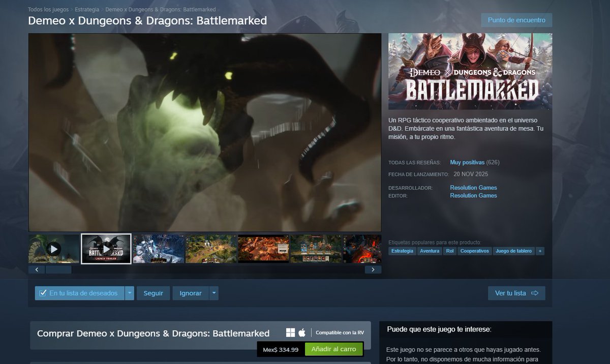Click the Comprar Demeo x Dungeons & Dragons heading
Viewport: 610px width, 364px height.
point(154,333)
